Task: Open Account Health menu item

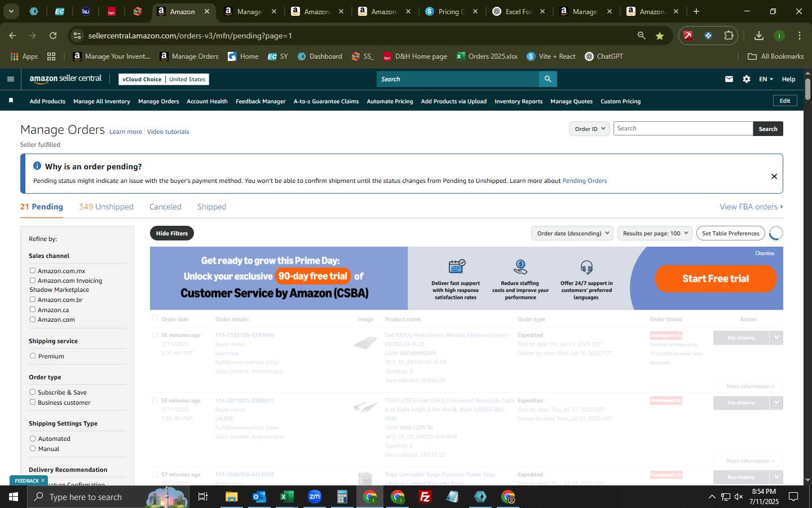Action: point(207,102)
